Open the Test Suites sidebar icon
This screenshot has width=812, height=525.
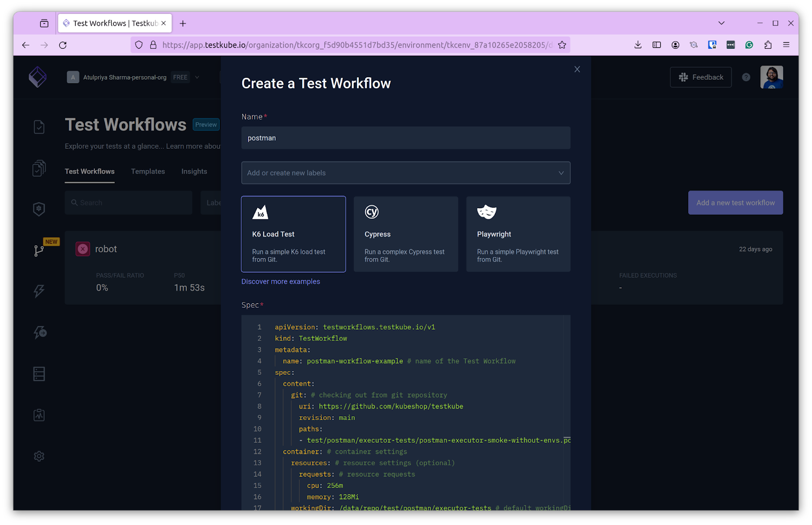[39, 168]
